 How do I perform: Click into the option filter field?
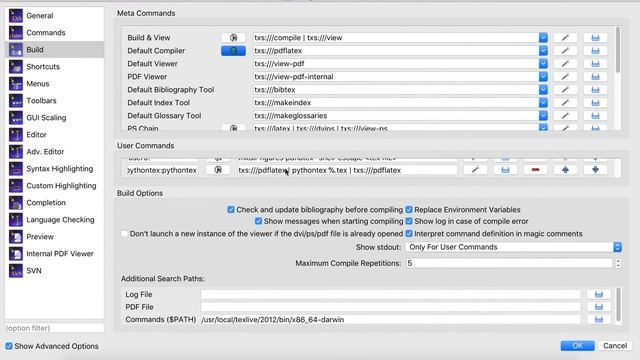click(x=54, y=328)
